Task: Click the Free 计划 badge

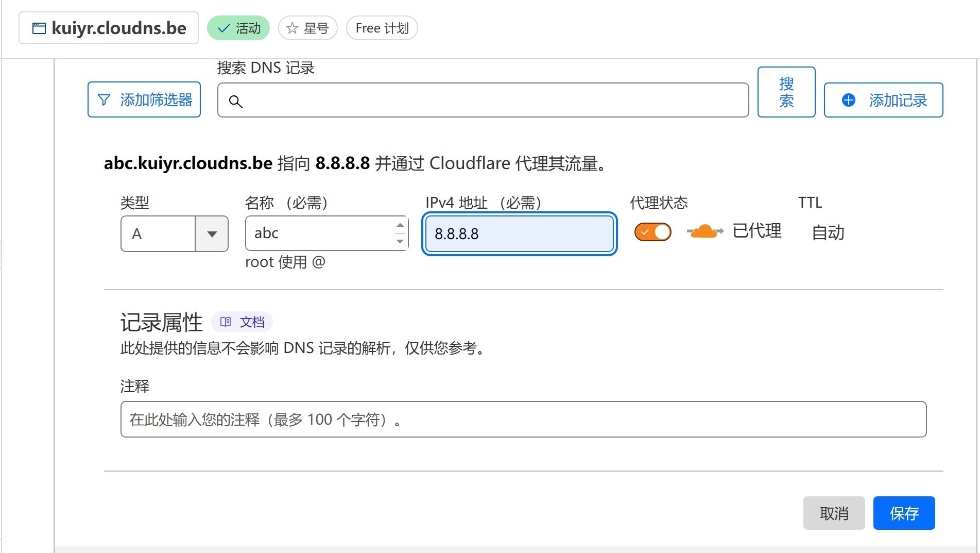Action: tap(382, 28)
